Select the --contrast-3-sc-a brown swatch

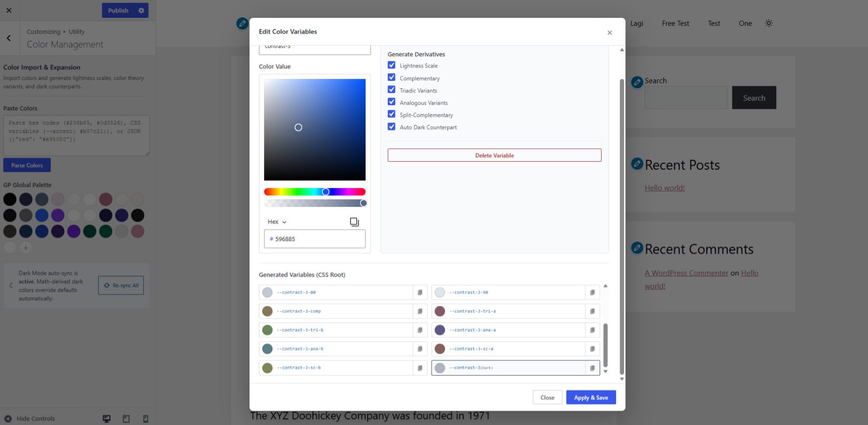440,349
